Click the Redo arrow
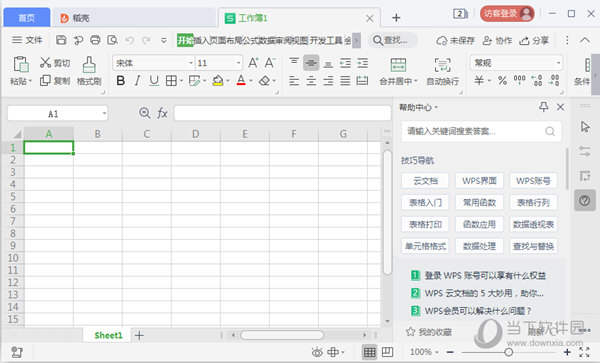Image resolution: width=600 pixels, height=363 pixels. pos(146,40)
